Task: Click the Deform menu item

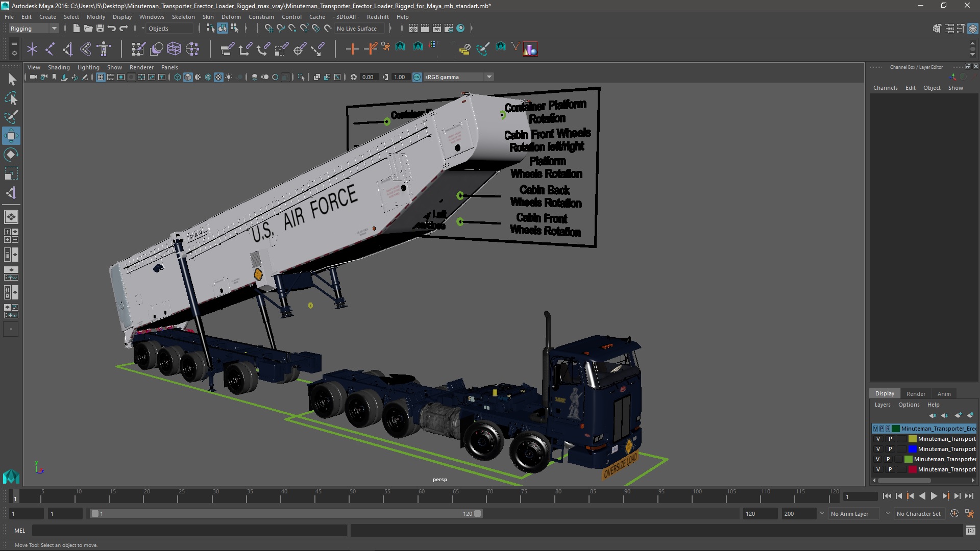Action: coord(231,17)
